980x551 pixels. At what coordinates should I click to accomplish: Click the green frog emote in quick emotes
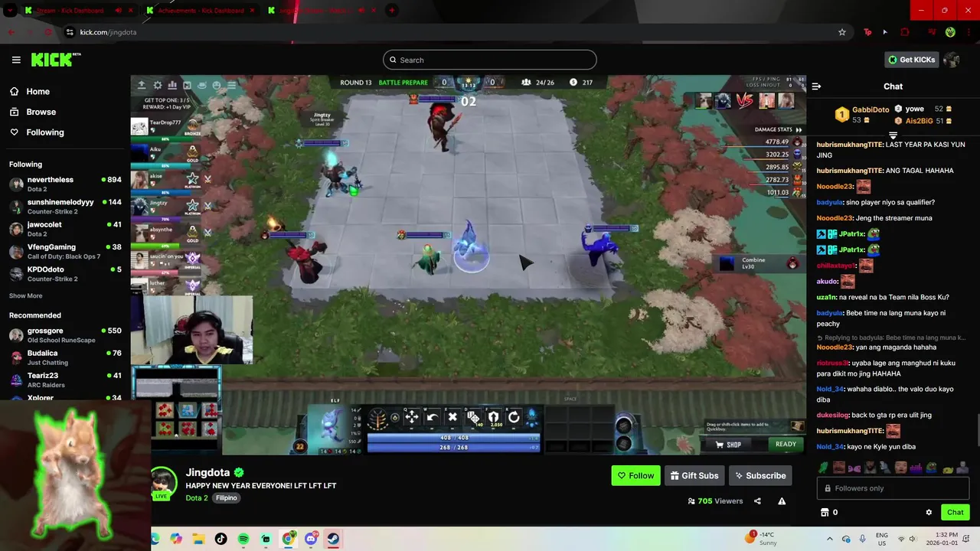tap(823, 467)
